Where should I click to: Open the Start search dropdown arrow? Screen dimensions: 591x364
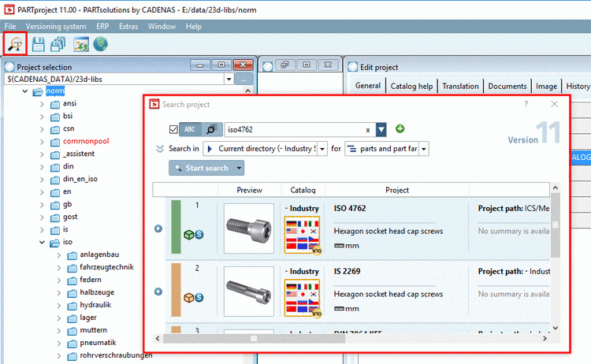click(240, 168)
